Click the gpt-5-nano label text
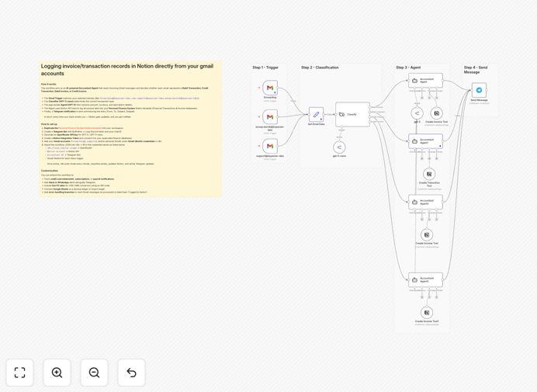 (x=339, y=156)
